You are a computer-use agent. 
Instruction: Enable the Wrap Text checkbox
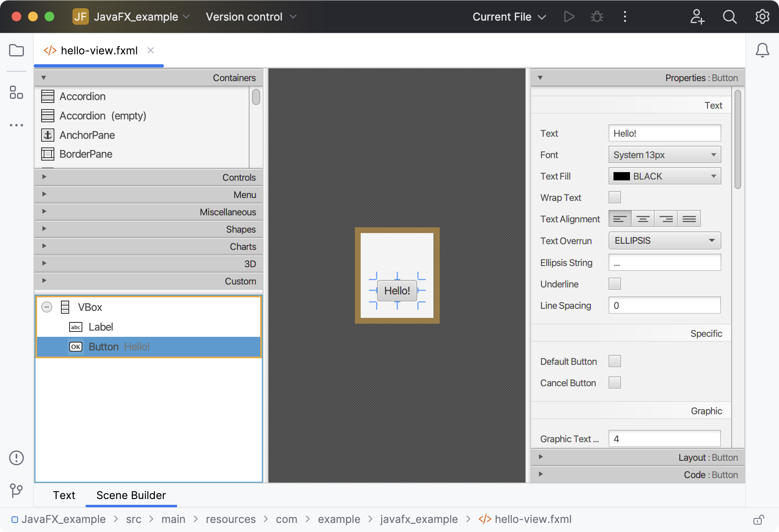614,197
